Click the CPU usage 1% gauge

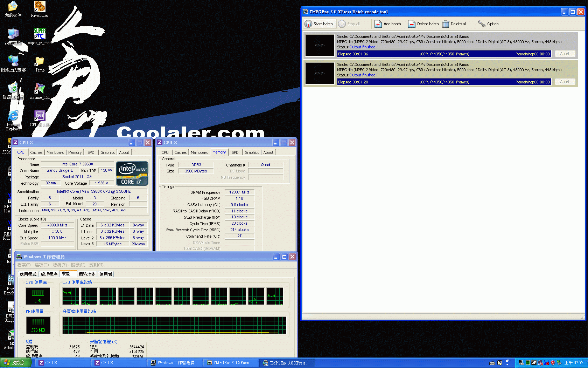pyautogui.click(x=38, y=296)
